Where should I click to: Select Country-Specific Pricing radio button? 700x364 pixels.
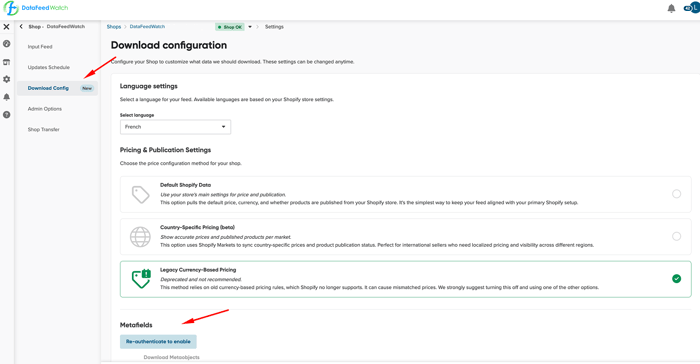click(676, 236)
